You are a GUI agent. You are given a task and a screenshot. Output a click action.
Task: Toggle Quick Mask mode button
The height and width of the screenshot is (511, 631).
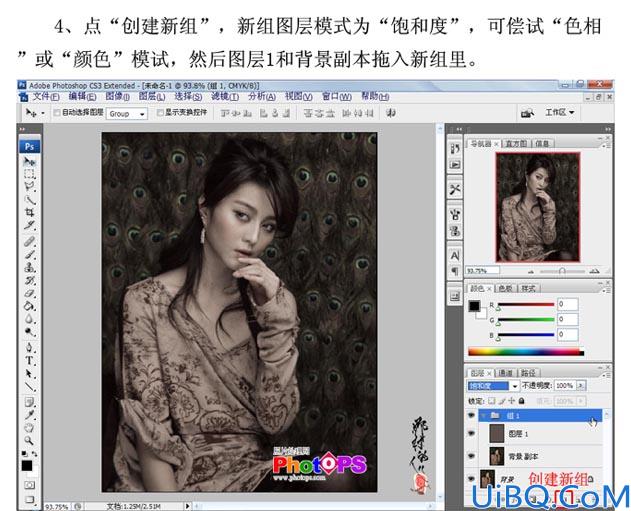(x=29, y=484)
